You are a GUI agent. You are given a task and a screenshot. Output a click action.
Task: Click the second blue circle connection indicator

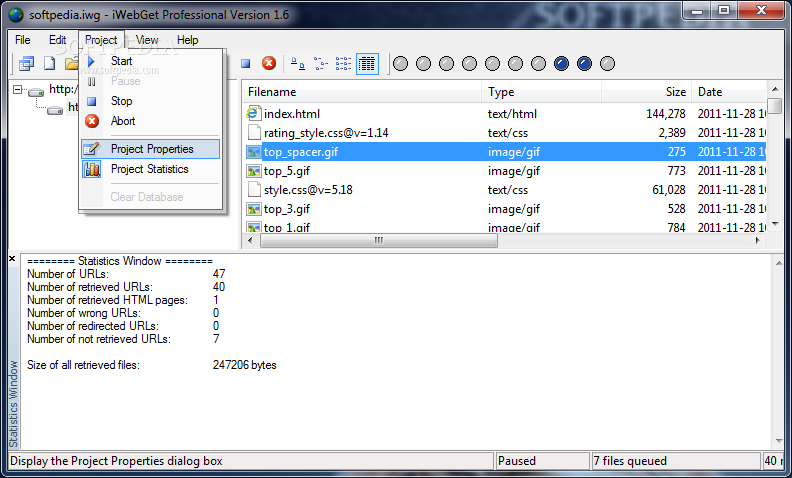584,64
